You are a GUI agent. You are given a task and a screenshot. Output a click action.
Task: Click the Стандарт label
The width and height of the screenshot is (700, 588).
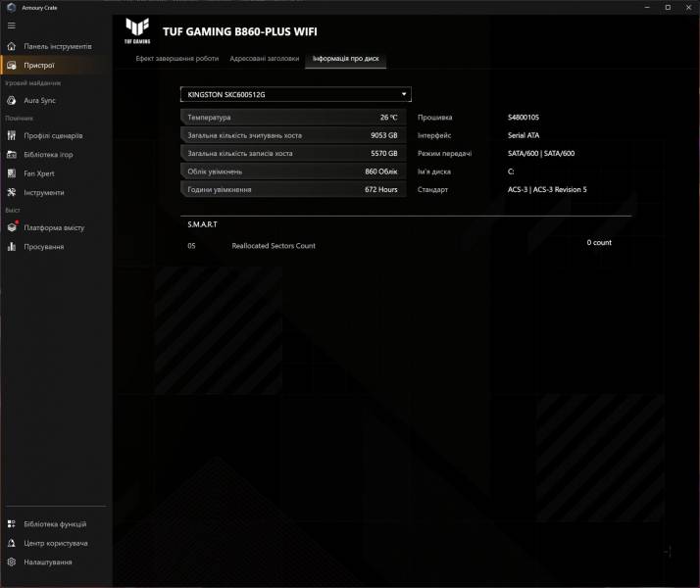(x=432, y=189)
